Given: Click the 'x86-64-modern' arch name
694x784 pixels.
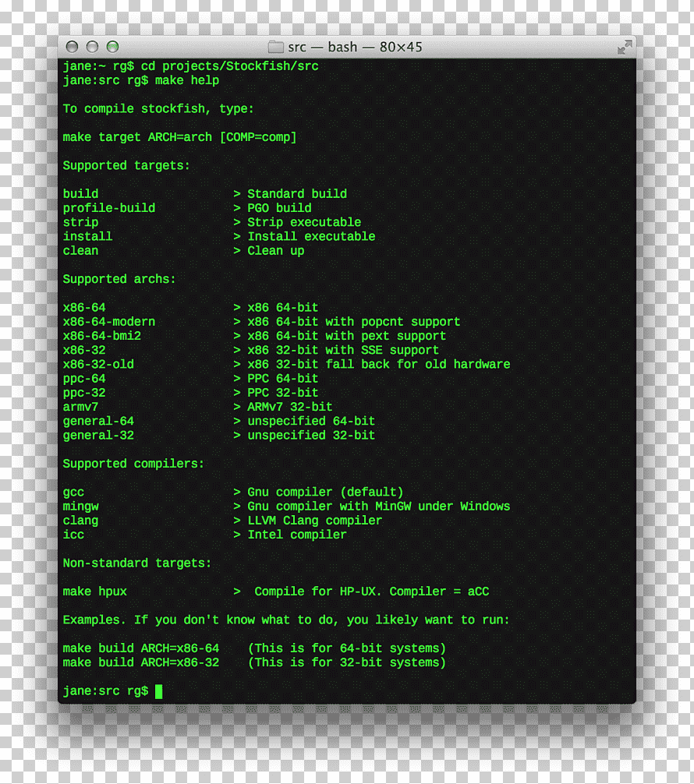Looking at the screenshot, I should tap(108, 322).
